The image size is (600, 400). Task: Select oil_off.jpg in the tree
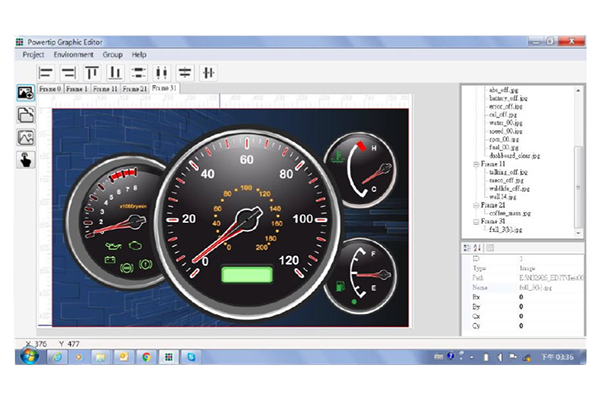click(503, 114)
